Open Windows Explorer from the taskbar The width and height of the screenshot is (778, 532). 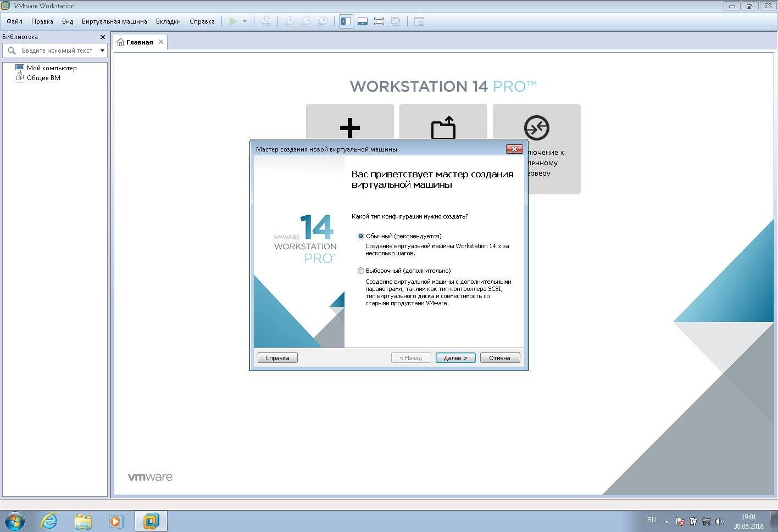[x=83, y=520]
